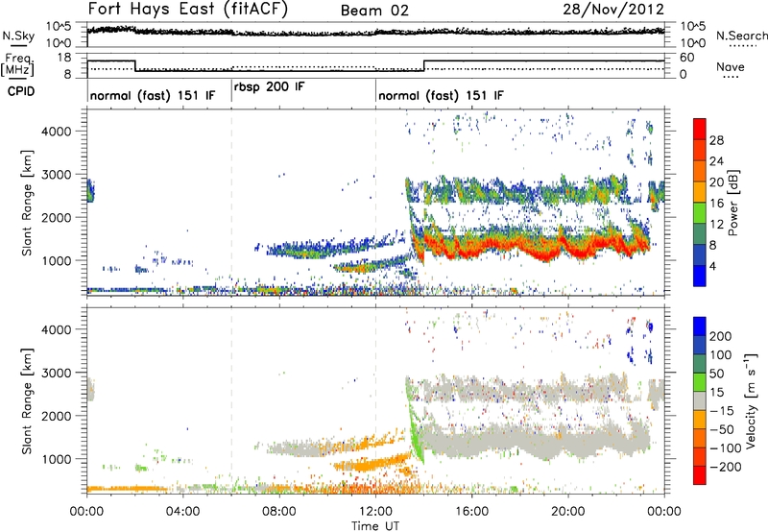Click "Slant Range [km]" label of velocity panel
The width and height of the screenshot is (768, 532).
[x=27, y=400]
